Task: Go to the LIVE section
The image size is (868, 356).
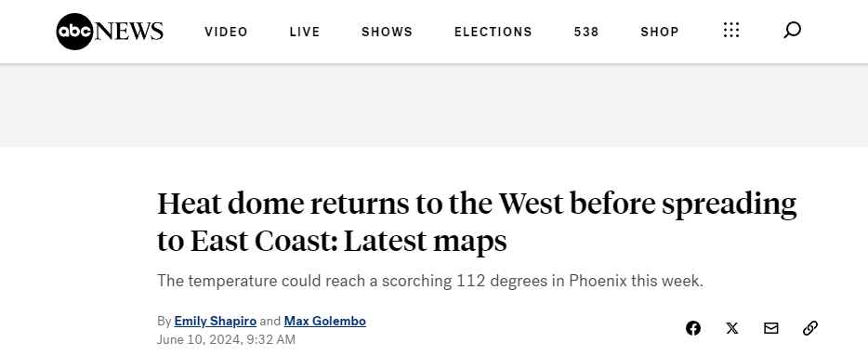Action: [x=305, y=33]
